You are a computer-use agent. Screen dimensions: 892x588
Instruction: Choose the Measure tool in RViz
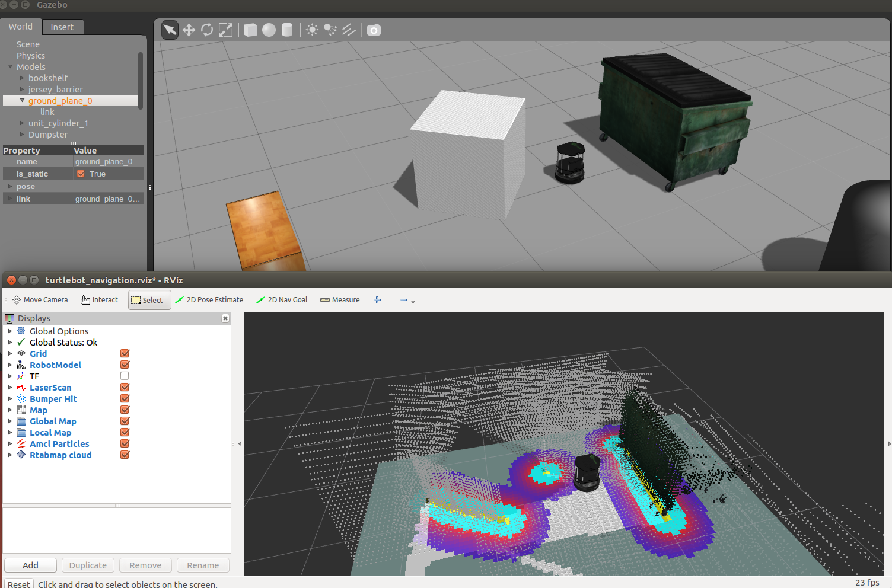tap(340, 300)
